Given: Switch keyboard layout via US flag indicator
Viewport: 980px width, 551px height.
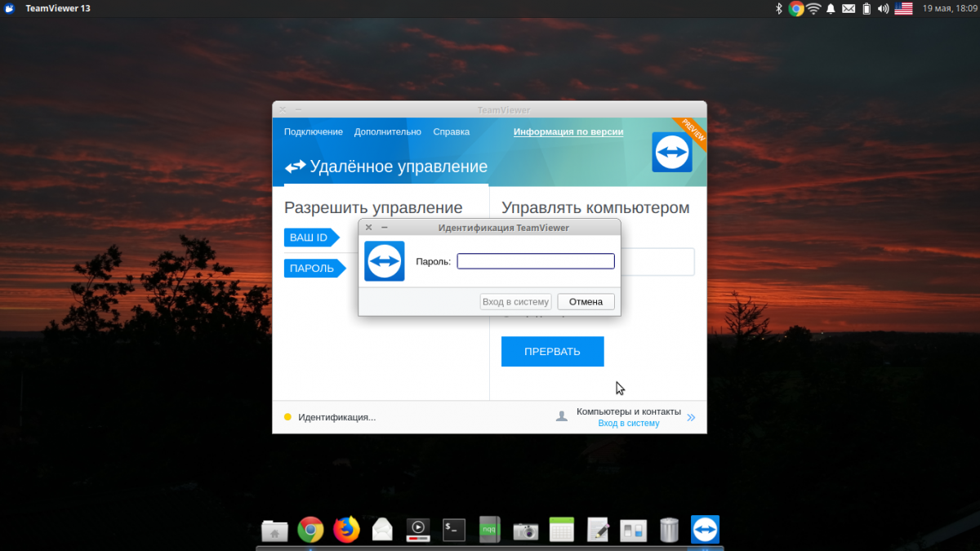Looking at the screenshot, I should [x=903, y=8].
